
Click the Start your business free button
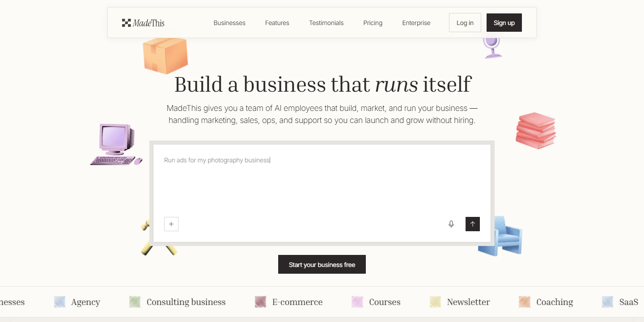pyautogui.click(x=322, y=264)
